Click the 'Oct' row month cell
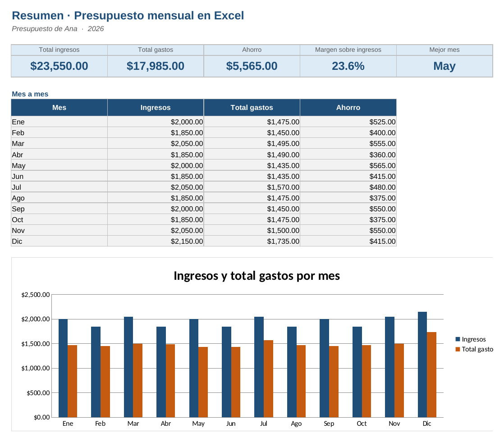This screenshot has width=504, height=442. coord(59,220)
